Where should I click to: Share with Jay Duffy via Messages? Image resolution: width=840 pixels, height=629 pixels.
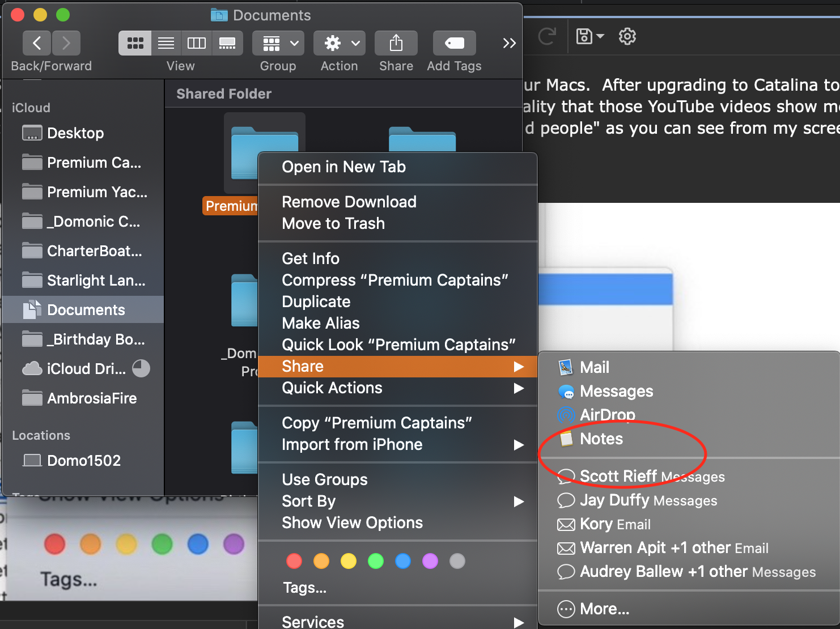[689, 500]
